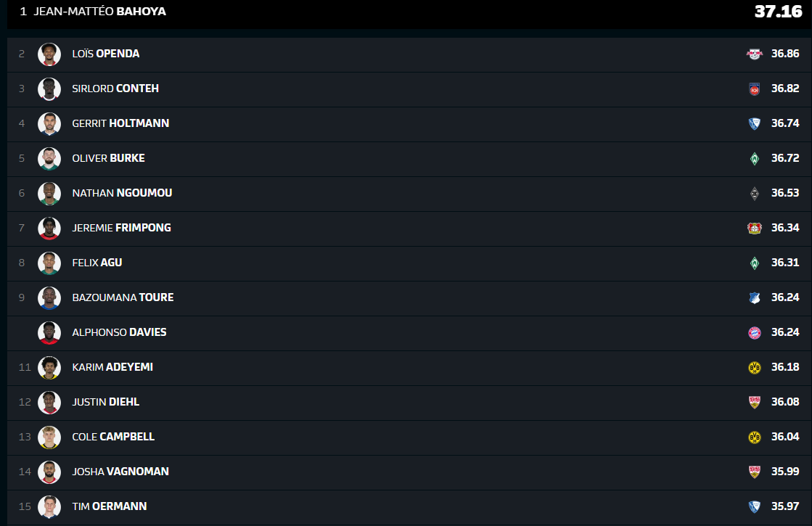Image resolution: width=812 pixels, height=526 pixels.
Task: Click Mönchengladbach logo in Nathan Ngoumou row
Action: 755,194
